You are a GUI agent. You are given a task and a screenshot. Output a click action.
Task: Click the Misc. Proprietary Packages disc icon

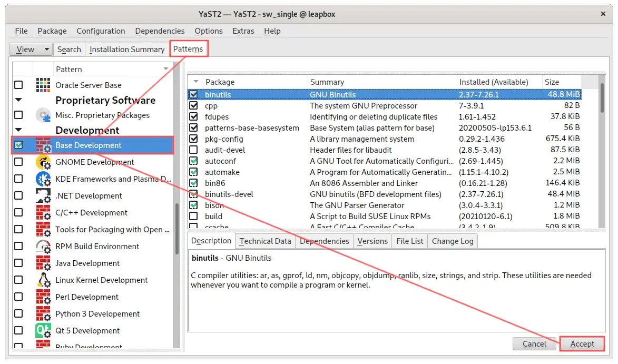coord(43,115)
